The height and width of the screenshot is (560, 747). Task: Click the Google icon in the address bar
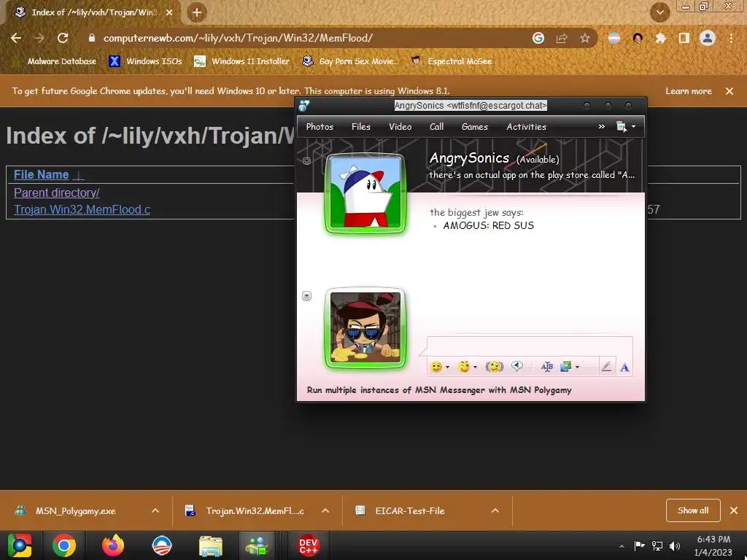538,38
